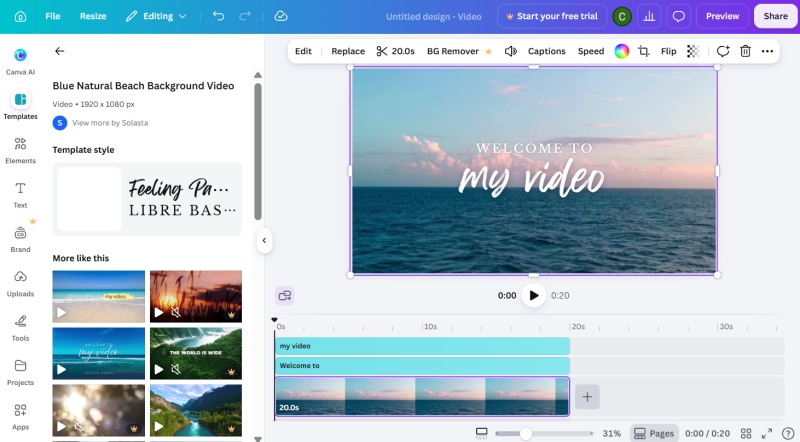Select the 'WELCOME TO' text on canvas
The width and height of the screenshot is (800, 442).
(534, 148)
